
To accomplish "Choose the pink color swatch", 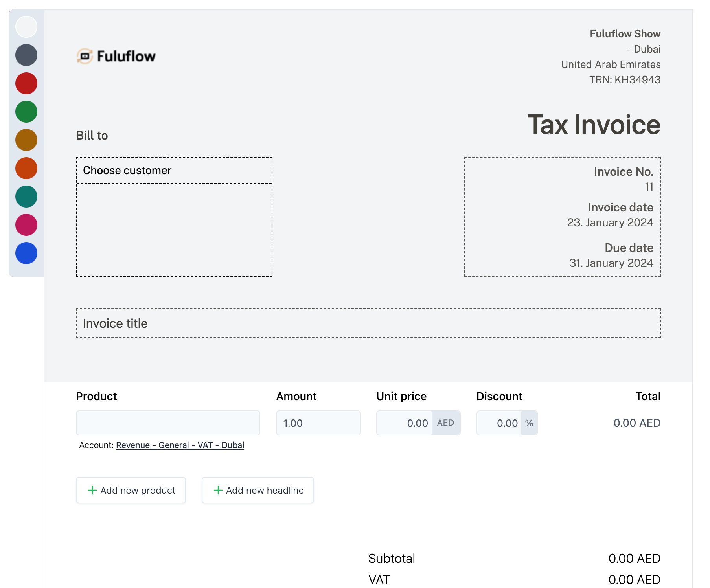I will [26, 225].
